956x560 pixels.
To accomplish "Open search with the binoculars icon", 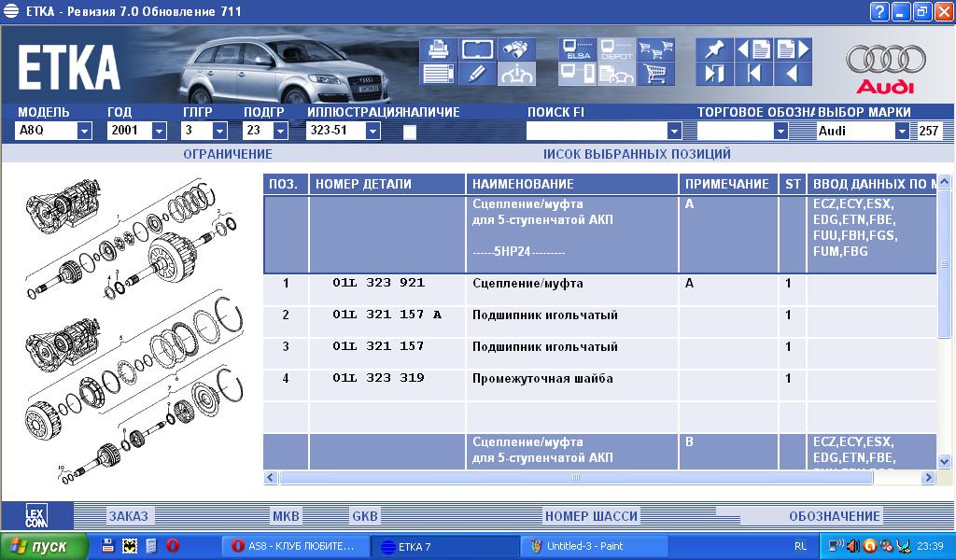I will click(516, 49).
